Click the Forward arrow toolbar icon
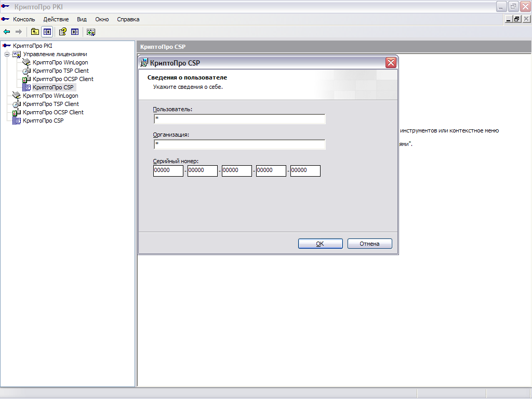Image resolution: width=532 pixels, height=399 pixels. [x=19, y=32]
